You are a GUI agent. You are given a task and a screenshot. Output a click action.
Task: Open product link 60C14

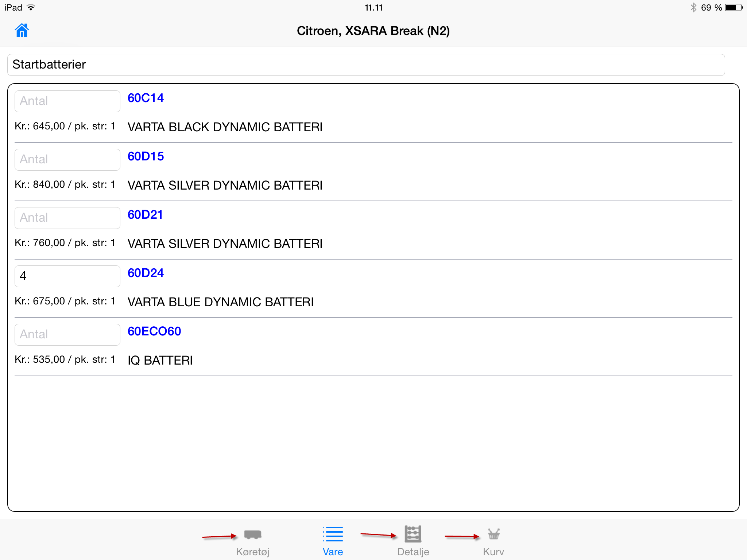tap(146, 98)
